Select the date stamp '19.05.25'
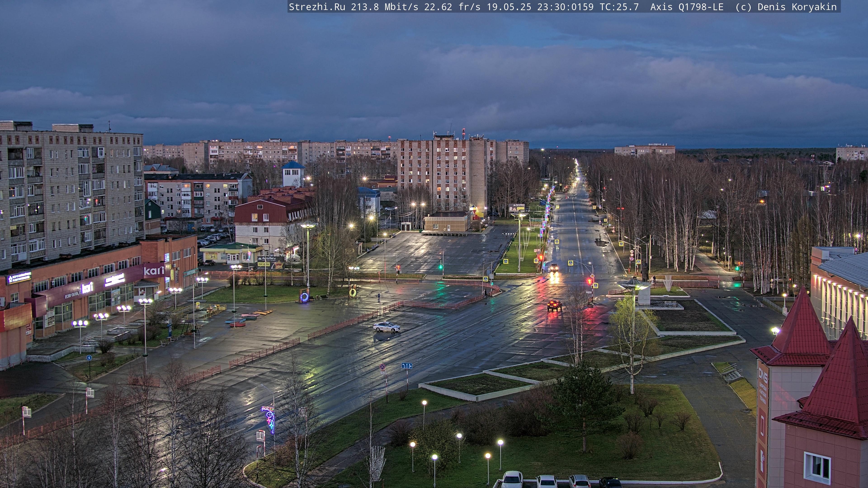The height and width of the screenshot is (488, 868). point(509,7)
